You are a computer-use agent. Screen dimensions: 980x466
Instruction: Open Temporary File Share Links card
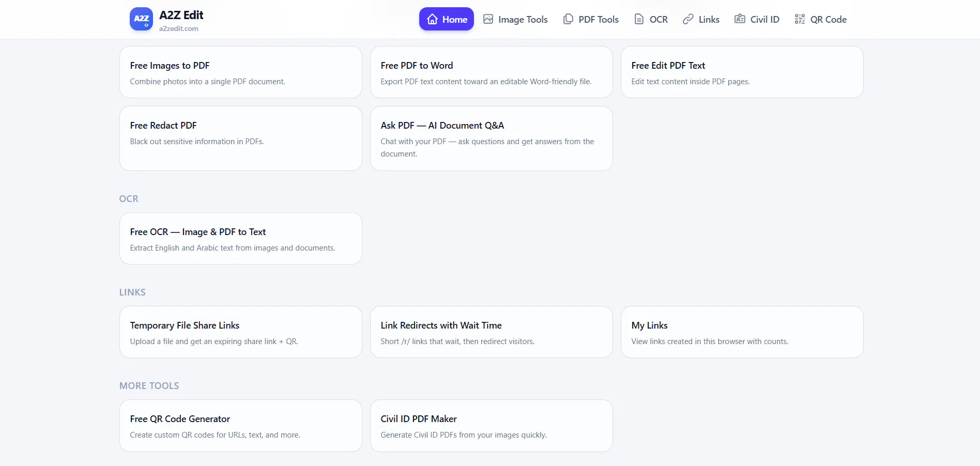241,332
